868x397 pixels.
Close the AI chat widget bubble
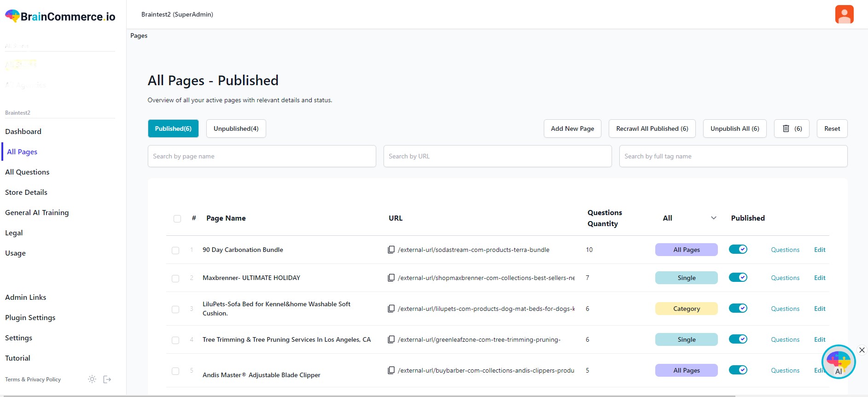[x=862, y=350]
